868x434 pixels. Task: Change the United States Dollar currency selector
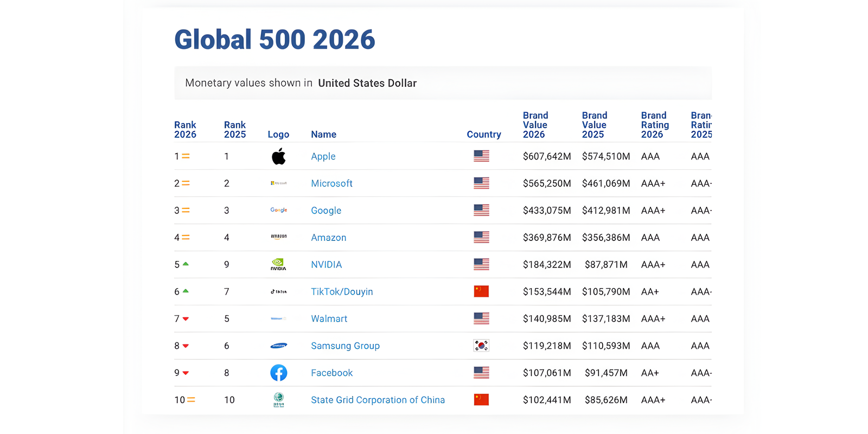(x=367, y=83)
